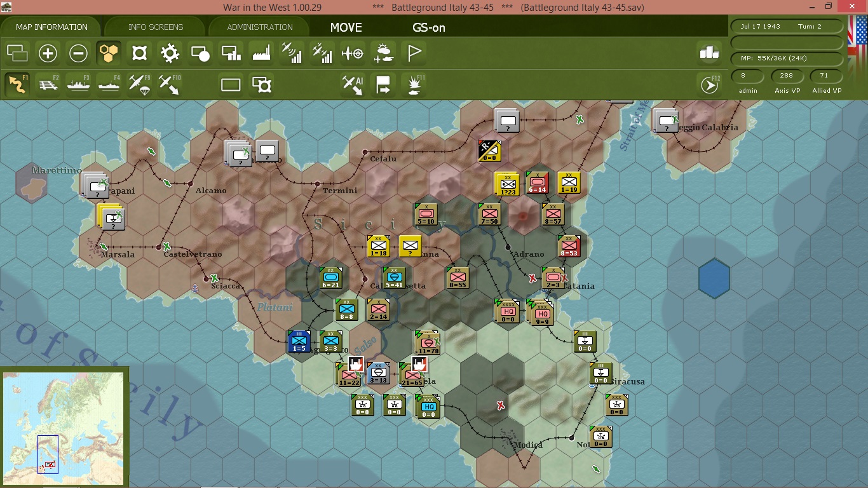Open the INFO SCREENS tab
The image size is (868, 488).
tap(156, 27)
